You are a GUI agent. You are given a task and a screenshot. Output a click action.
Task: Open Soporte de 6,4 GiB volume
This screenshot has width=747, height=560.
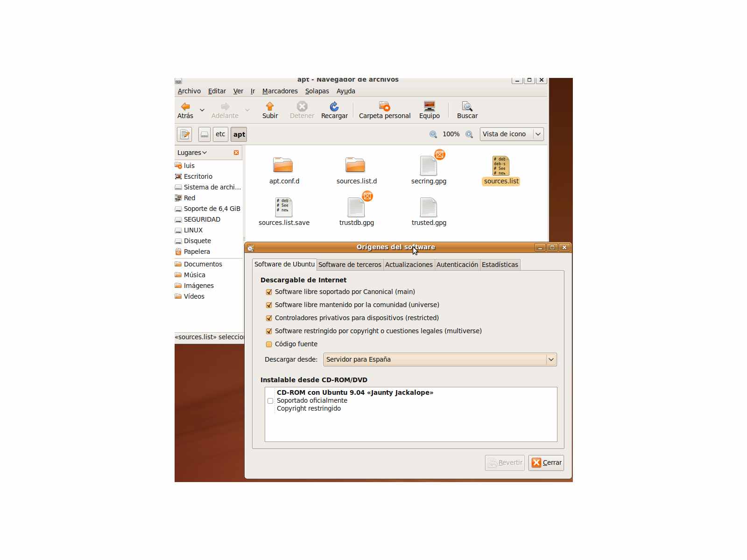[x=208, y=209]
